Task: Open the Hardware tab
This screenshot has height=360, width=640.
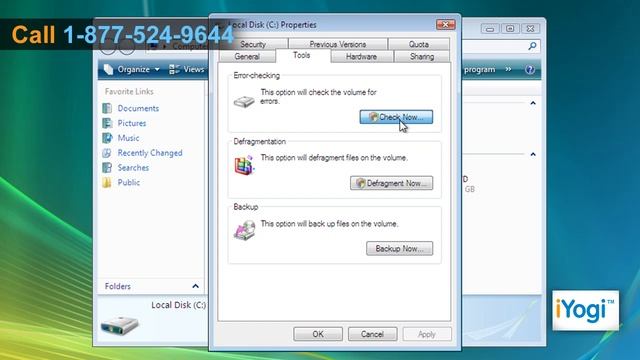Action: click(x=361, y=57)
